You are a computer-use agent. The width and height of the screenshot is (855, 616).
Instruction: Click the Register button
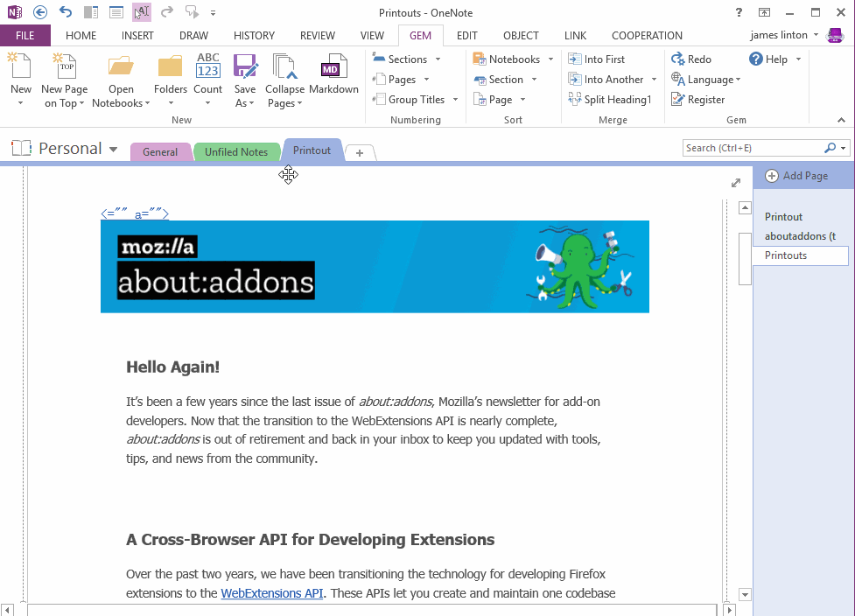coord(698,99)
